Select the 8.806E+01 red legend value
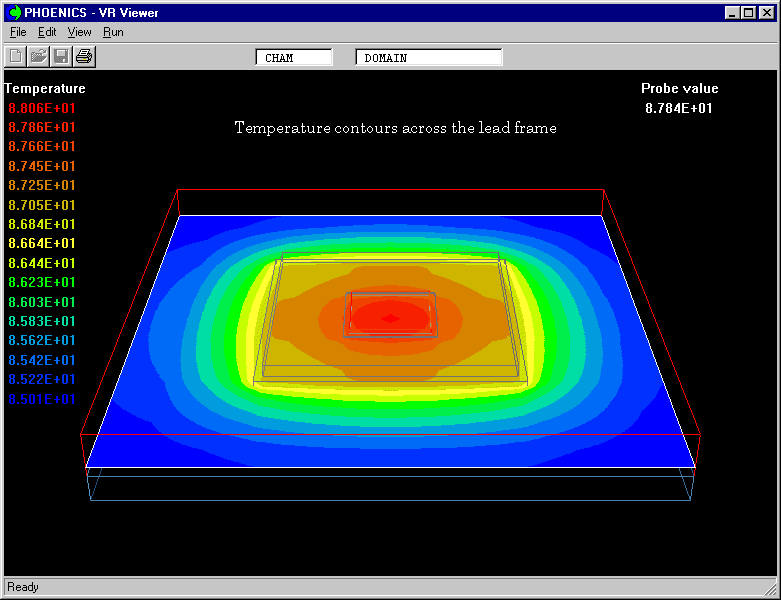Screen dimensions: 781x600 click(42, 108)
